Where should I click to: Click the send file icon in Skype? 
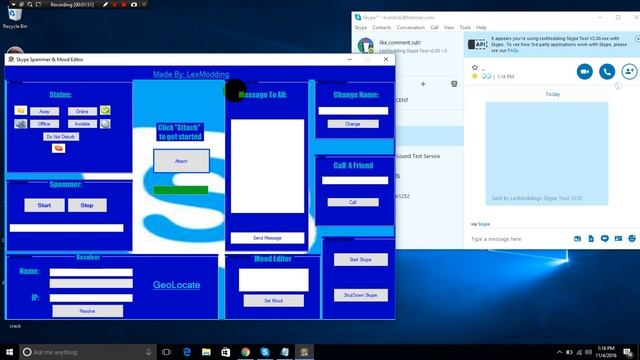(591, 238)
